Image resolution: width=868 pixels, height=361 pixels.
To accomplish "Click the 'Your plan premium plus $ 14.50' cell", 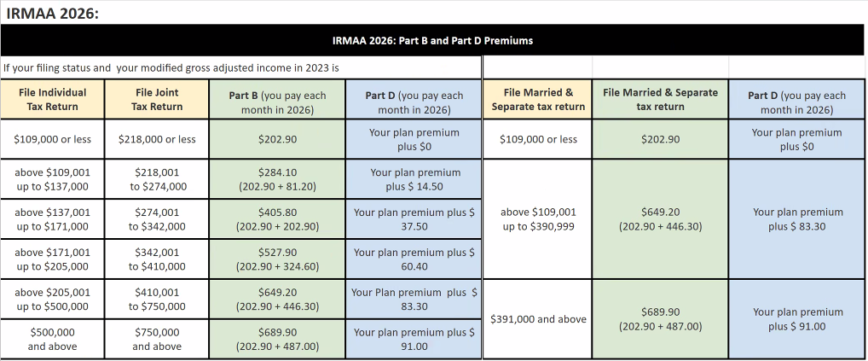I will [x=414, y=179].
